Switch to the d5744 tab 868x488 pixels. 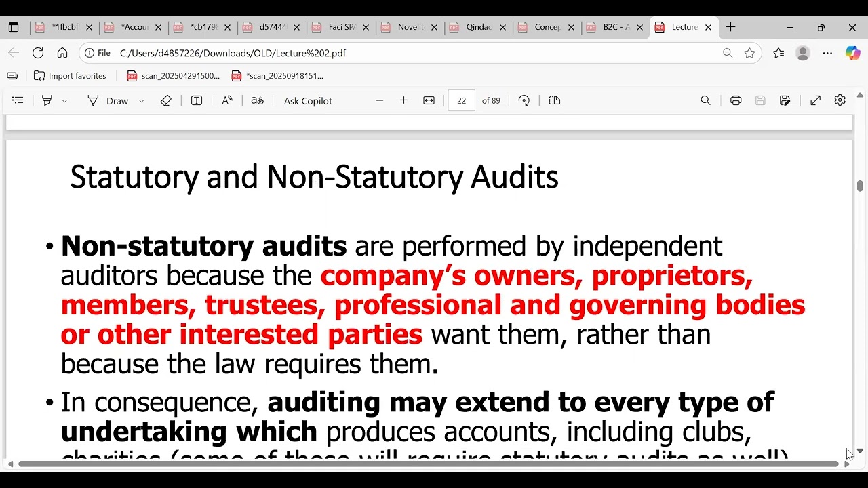(x=272, y=28)
